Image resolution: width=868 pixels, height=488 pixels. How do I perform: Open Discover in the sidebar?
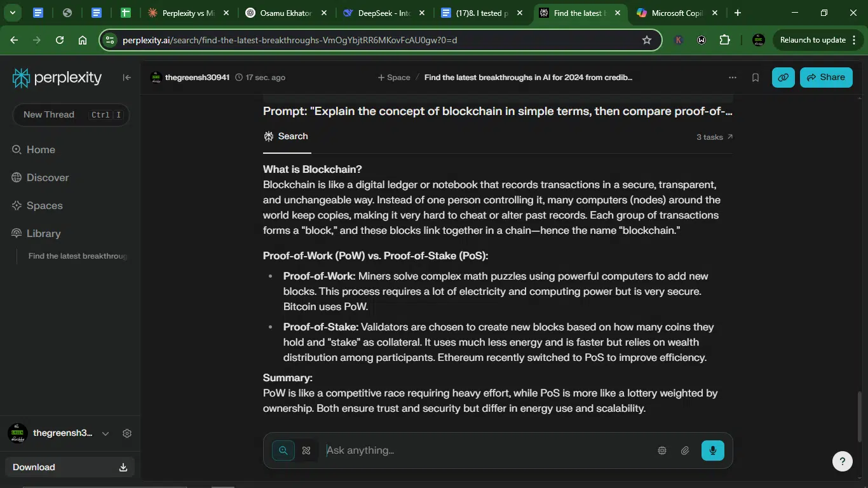40,178
